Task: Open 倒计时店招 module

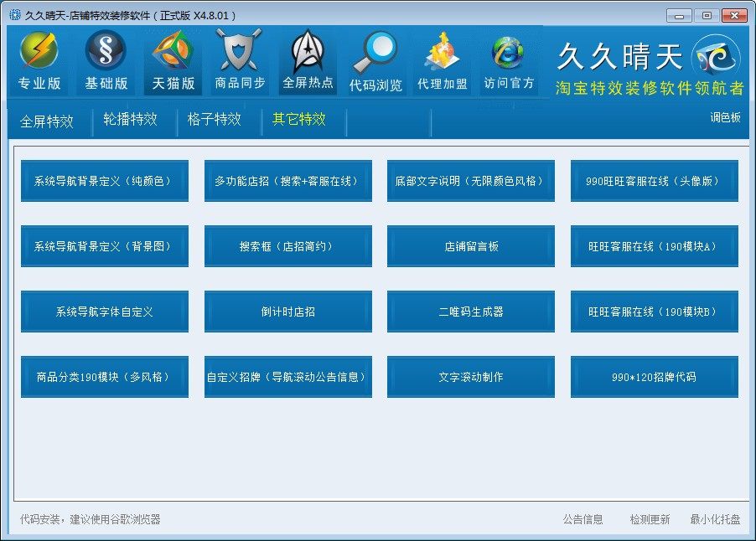Action: point(287,312)
